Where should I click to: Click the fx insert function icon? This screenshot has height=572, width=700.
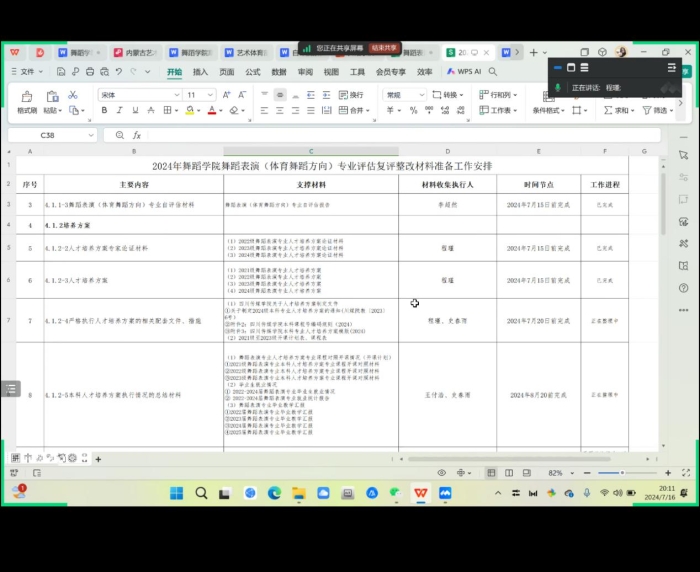point(137,135)
